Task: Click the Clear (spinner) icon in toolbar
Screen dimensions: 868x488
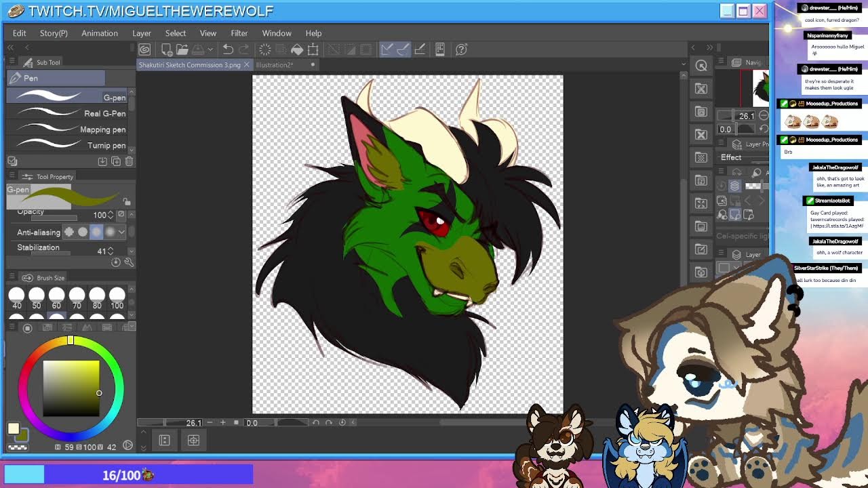Action: point(265,49)
